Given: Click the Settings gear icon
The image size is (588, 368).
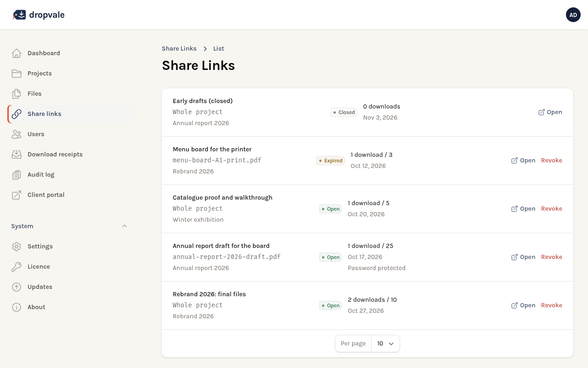Looking at the screenshot, I should point(17,247).
